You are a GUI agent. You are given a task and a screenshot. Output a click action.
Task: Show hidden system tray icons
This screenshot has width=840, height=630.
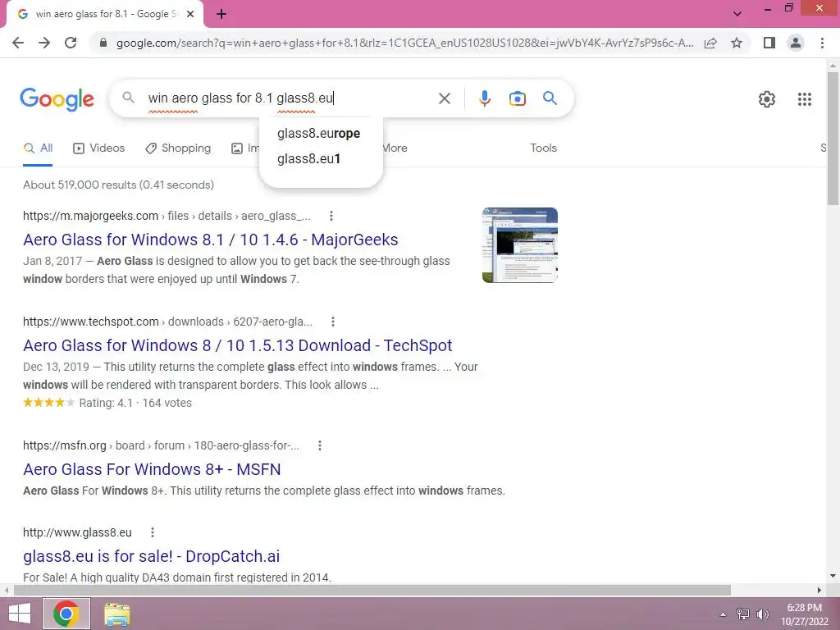[x=724, y=614]
